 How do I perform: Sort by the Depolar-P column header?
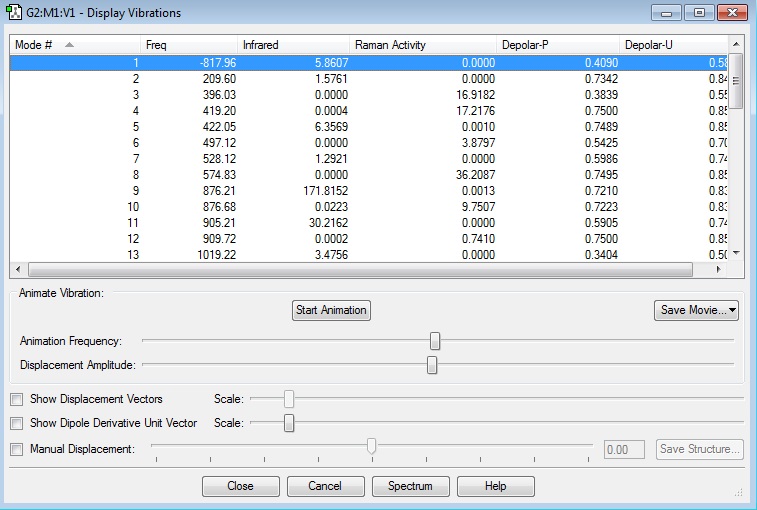click(558, 45)
